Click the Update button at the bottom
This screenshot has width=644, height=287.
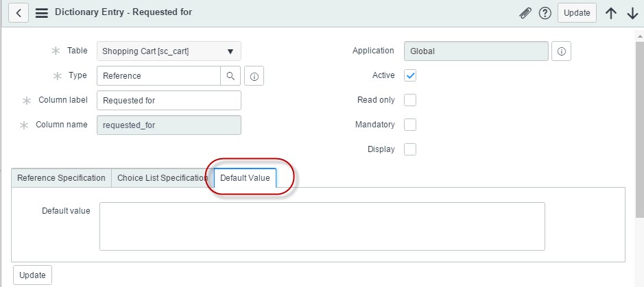click(32, 275)
